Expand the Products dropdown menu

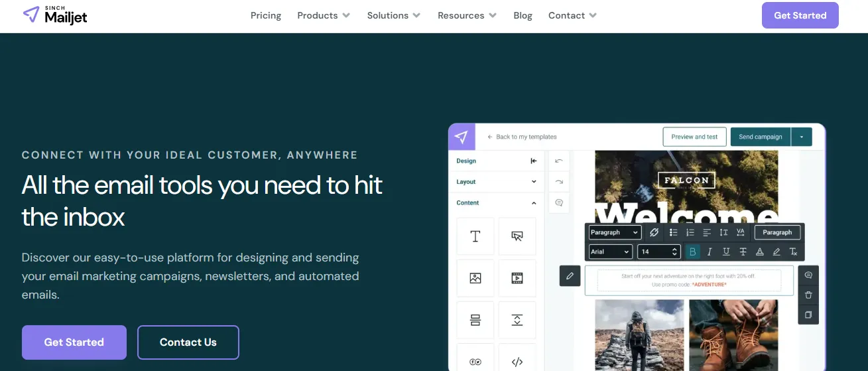click(324, 15)
